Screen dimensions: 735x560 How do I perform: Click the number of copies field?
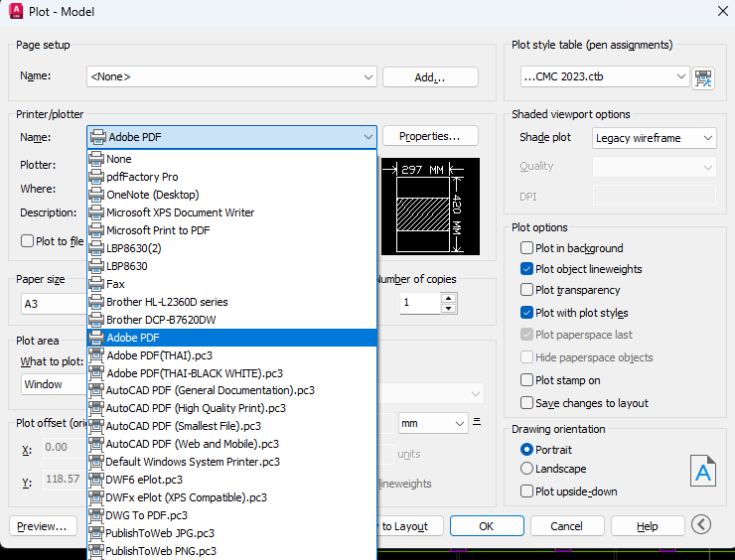[x=420, y=303]
